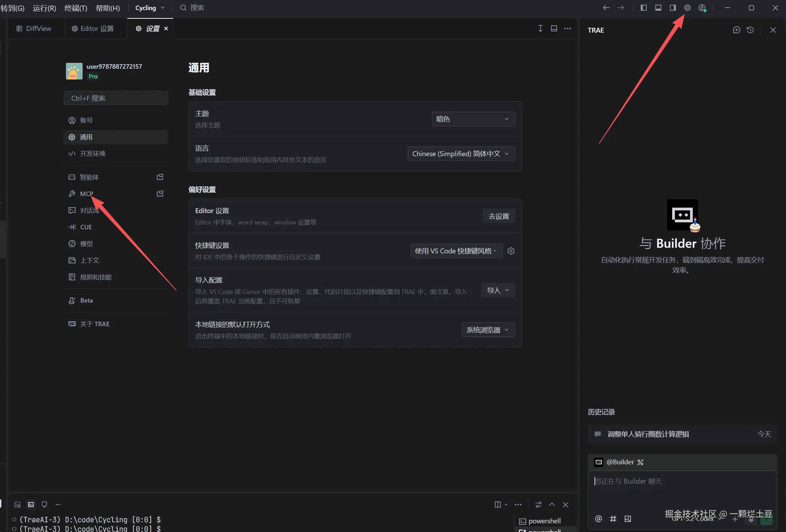Click keyboard shortcut settings gear icon

(511, 251)
